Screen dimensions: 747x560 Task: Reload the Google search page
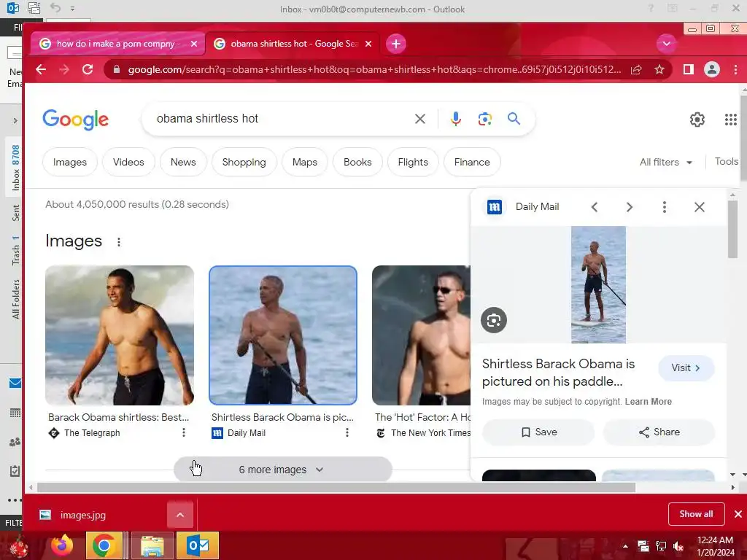tap(88, 69)
